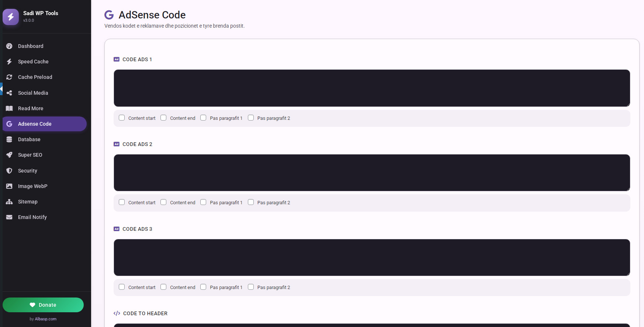Check Pas paragrafit 1 for Code Ads 1

point(203,118)
